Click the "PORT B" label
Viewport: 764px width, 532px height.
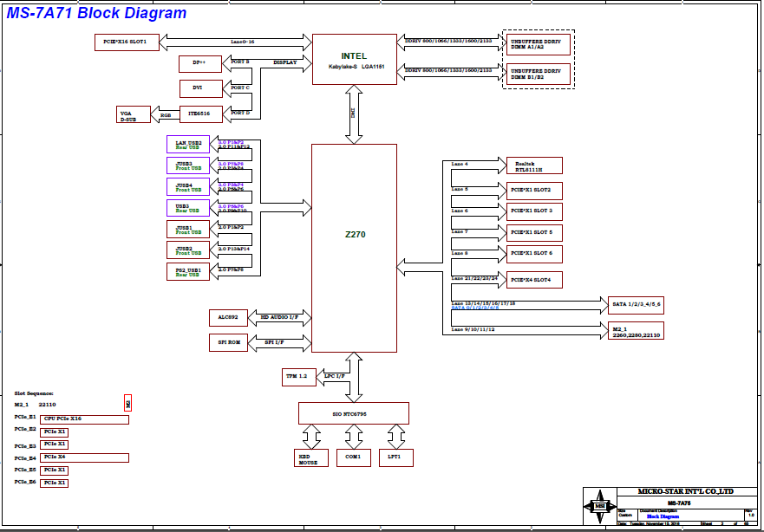pyautogui.click(x=240, y=62)
